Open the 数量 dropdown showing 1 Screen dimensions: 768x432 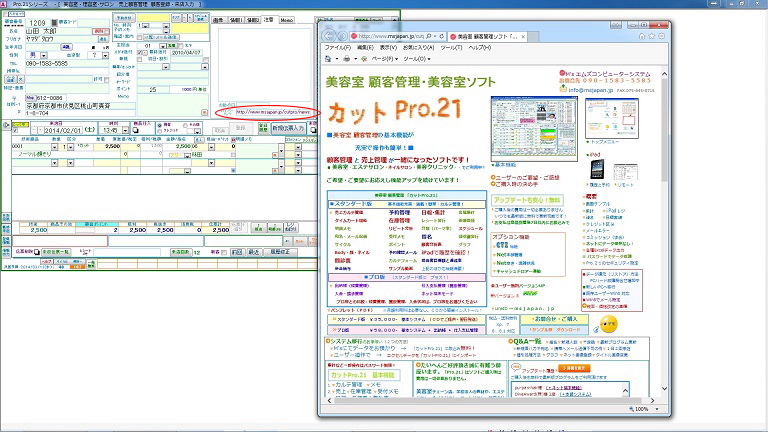(x=71, y=147)
